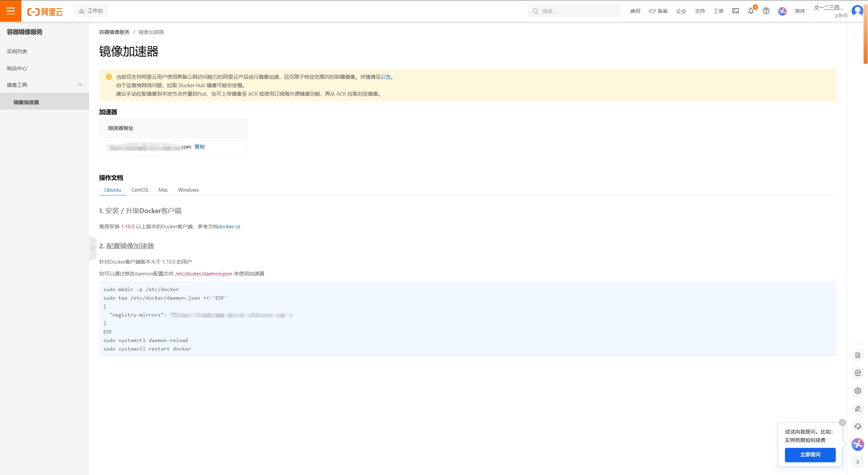
Task: Switch to the Ubuntu tab
Action: coord(113,190)
